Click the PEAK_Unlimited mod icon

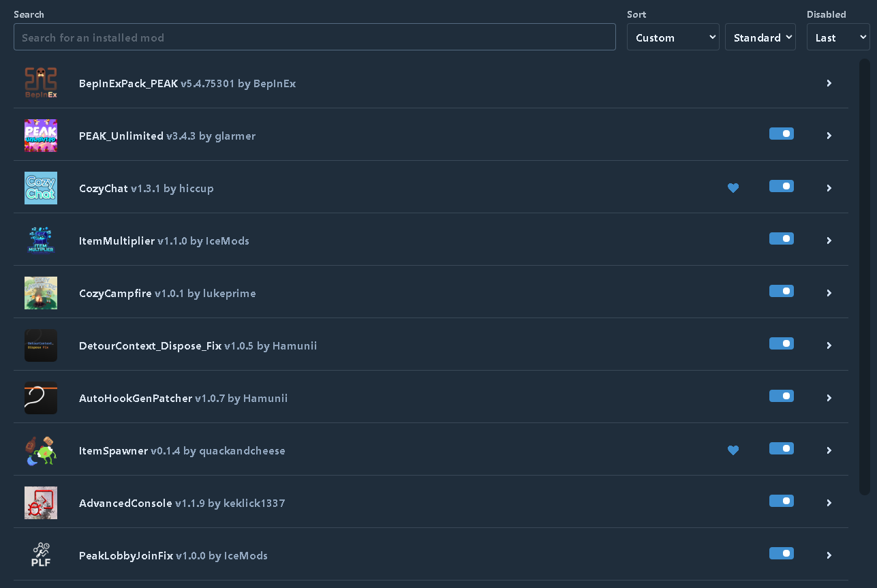pyautogui.click(x=41, y=136)
